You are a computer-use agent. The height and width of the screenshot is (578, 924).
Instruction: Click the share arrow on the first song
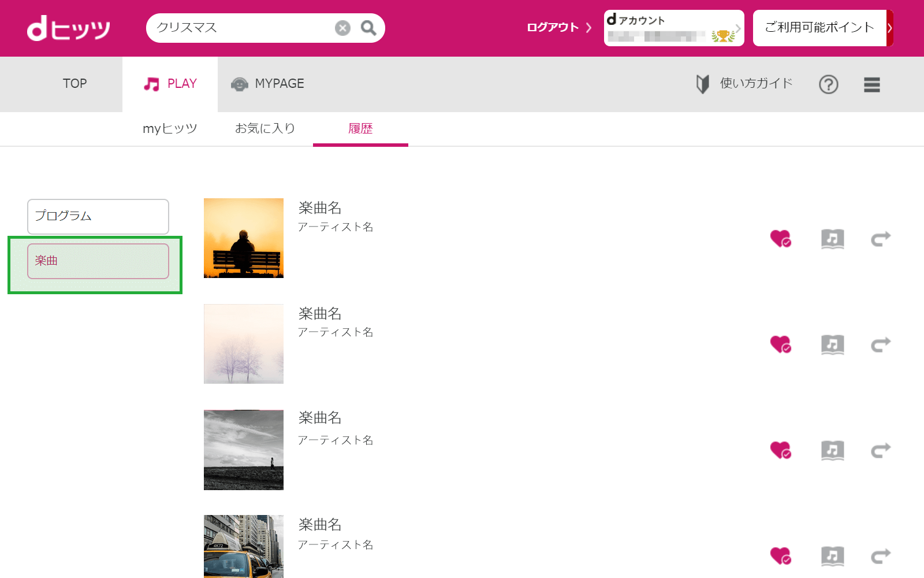click(881, 238)
